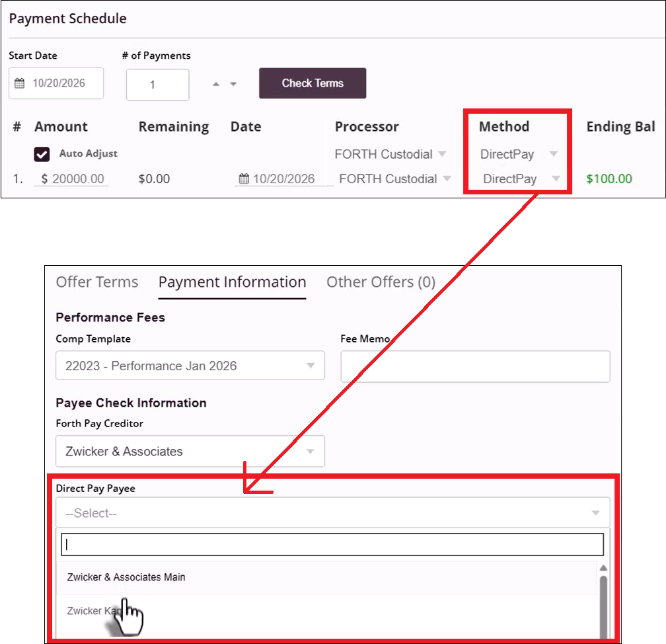Open the header row DirectPay method dropdown

519,154
